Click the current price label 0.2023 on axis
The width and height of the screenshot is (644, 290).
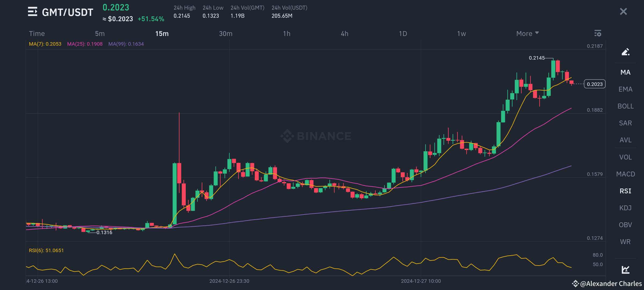point(594,84)
